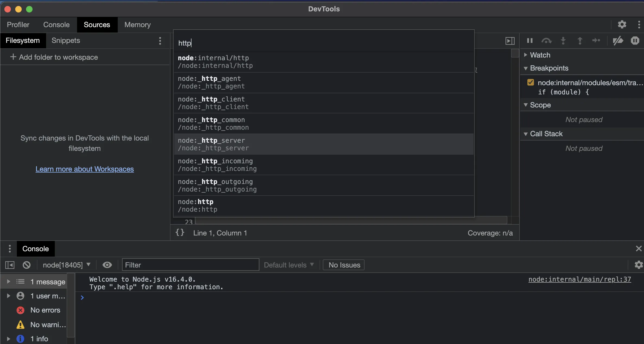Click the Step into function icon
644x344 pixels.
coord(563,41)
